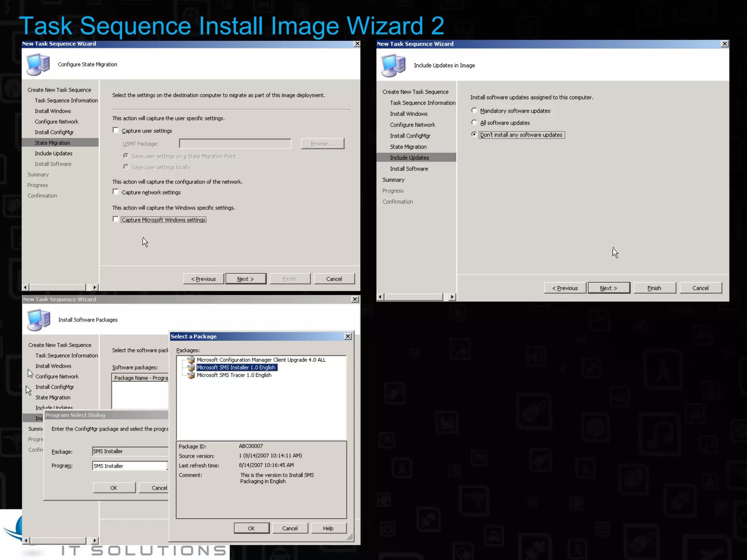Click the Package field showing SMS Installer
Viewport: 747px width, 560px height.
130,451
